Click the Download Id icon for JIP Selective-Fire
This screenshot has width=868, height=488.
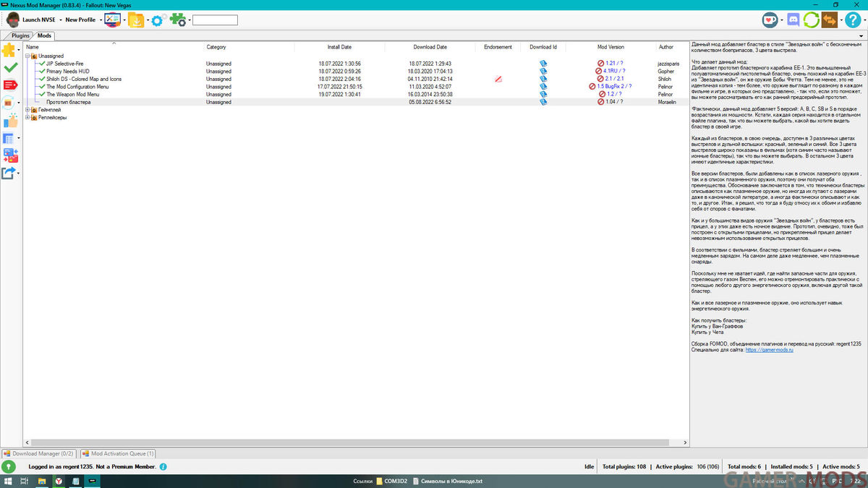[x=543, y=64]
